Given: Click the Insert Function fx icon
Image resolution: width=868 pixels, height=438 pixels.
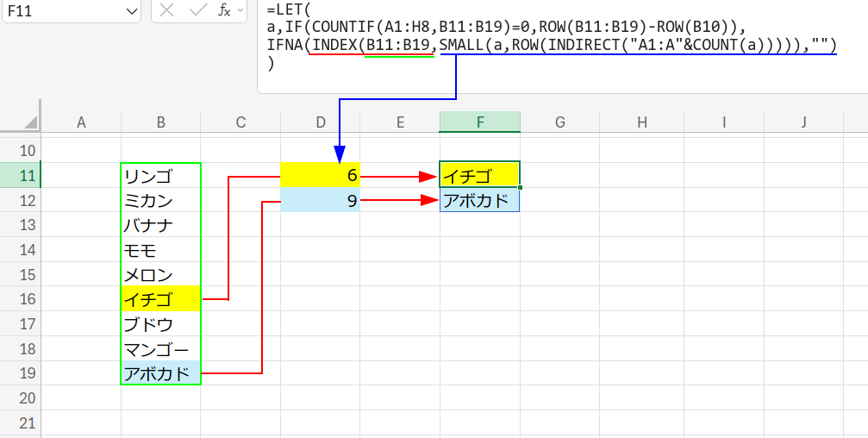Looking at the screenshot, I should 223,10.
